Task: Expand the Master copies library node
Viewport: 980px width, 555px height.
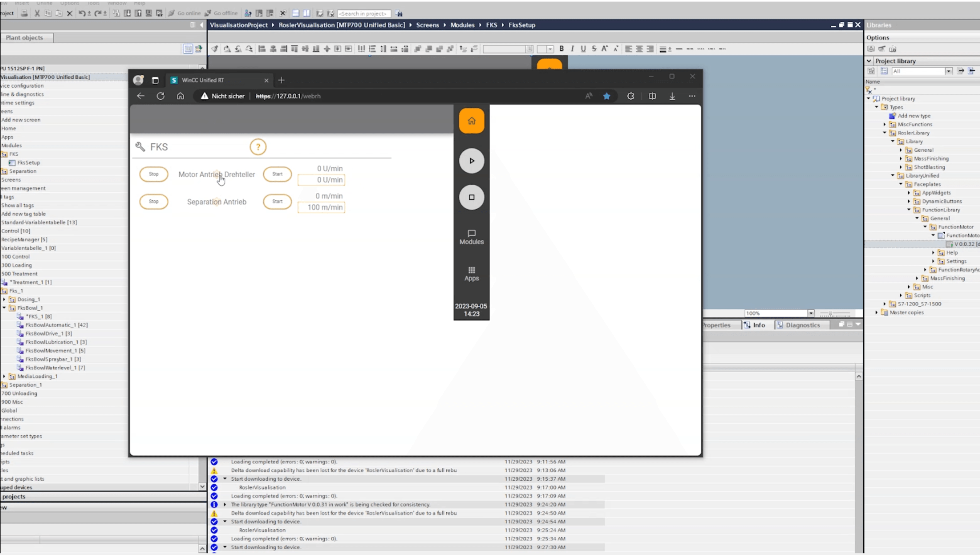Action: tap(877, 312)
